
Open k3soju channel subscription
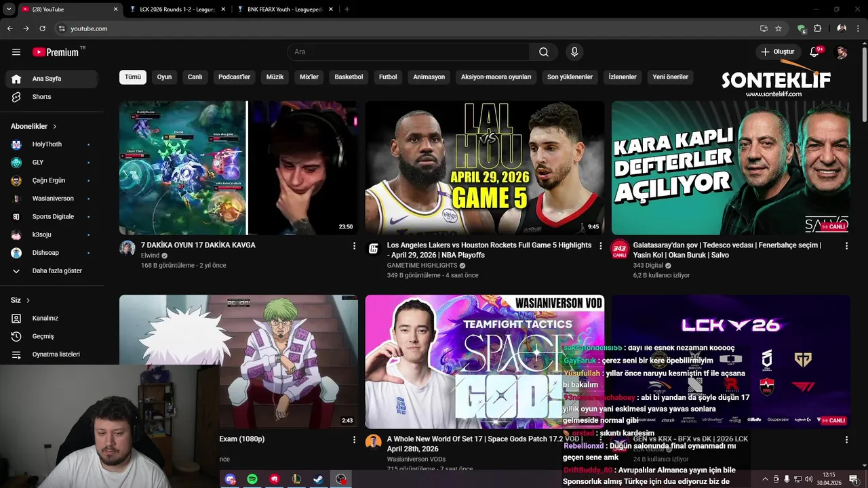52,235
